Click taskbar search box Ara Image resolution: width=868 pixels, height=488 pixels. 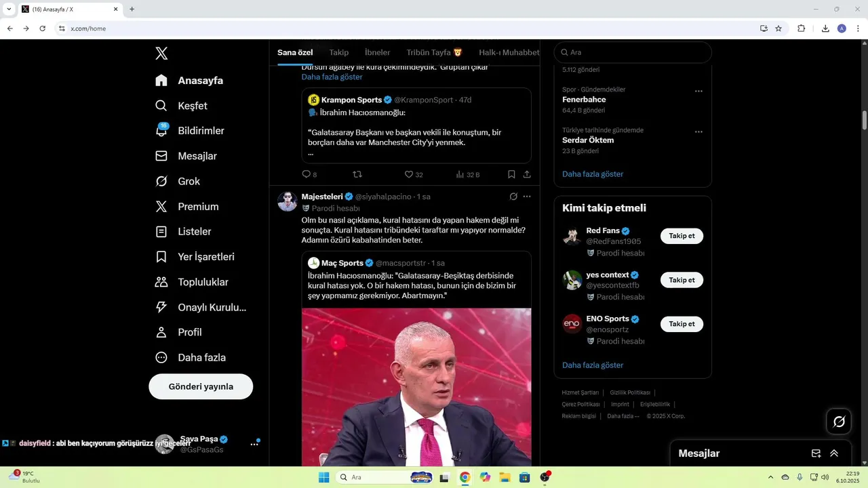[x=386, y=477]
